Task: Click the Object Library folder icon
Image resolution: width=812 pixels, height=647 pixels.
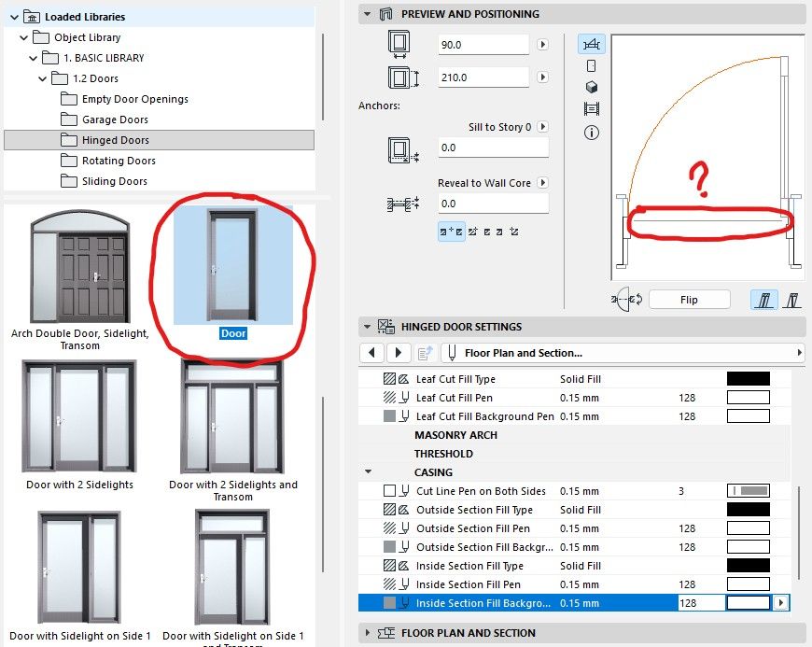Action: pyautogui.click(x=41, y=37)
